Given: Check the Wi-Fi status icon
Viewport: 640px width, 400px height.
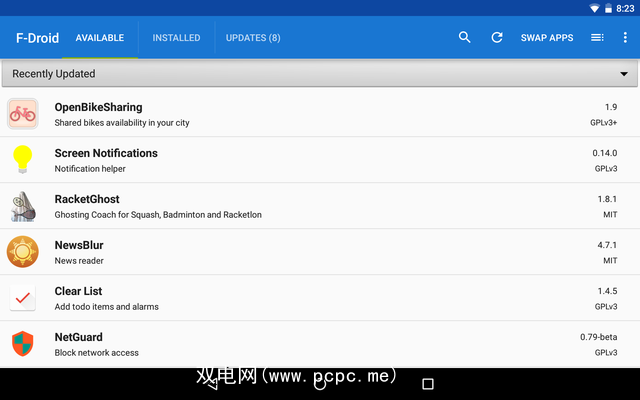Looking at the screenshot, I should [x=595, y=8].
